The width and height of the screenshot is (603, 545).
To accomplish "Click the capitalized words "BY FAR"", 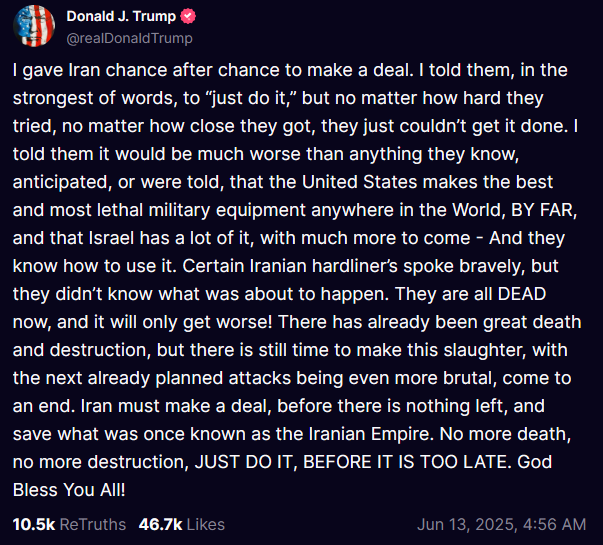I will click(x=543, y=210).
